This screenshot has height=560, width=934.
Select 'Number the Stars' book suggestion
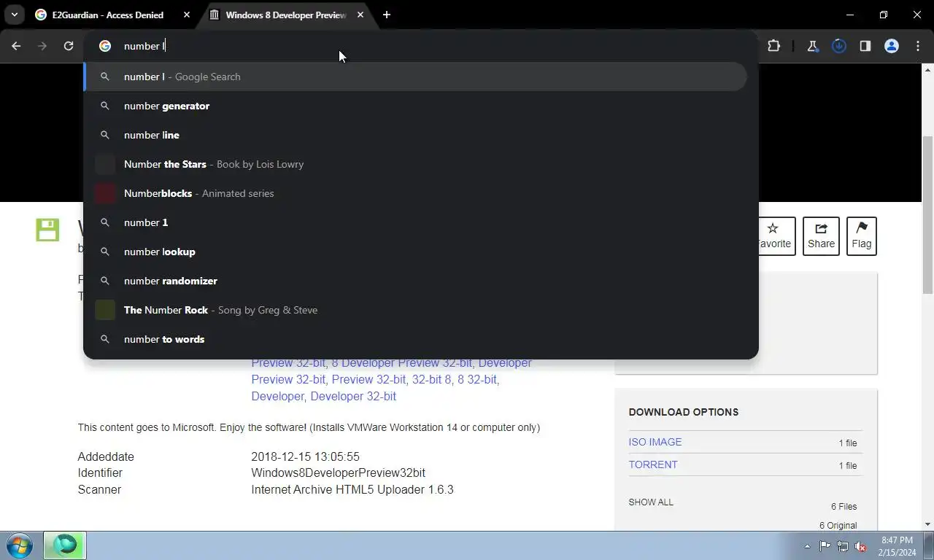tap(415, 164)
